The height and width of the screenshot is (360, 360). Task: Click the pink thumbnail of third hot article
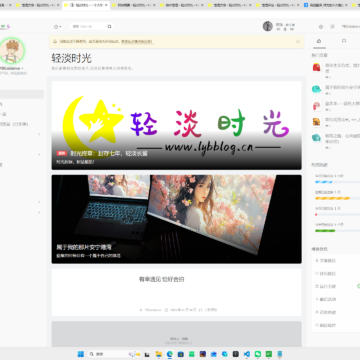pos(316,106)
